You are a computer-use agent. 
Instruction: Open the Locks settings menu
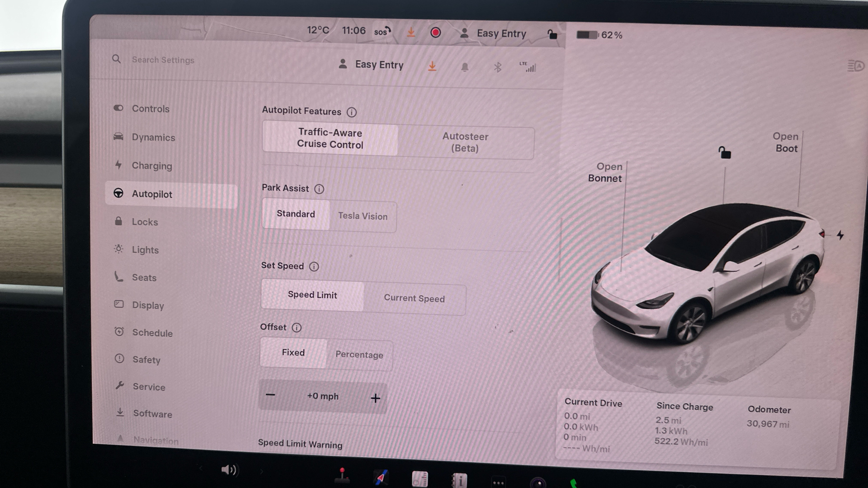[145, 222]
